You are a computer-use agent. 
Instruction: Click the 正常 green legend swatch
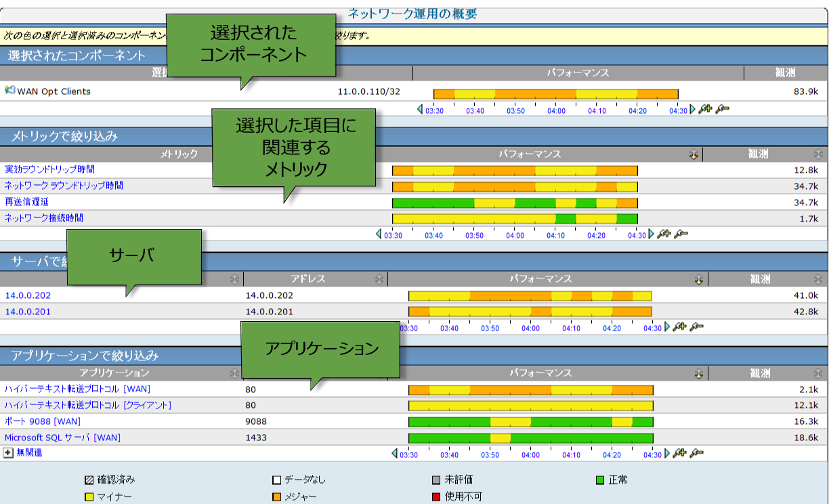[599, 480]
